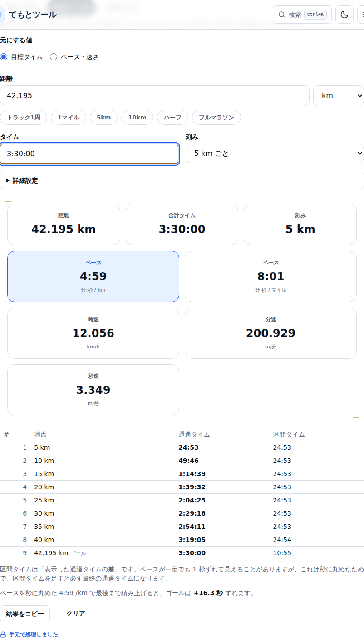Image resolution: width=364 pixels, height=641 pixels.
Task: Choose the ハーフ preset
Action: 173,118
